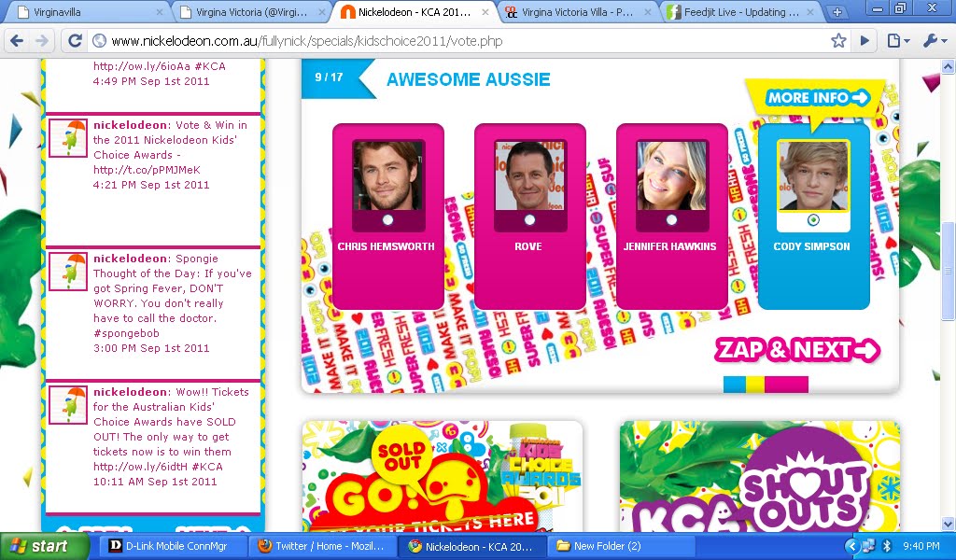Image resolution: width=956 pixels, height=560 pixels.
Task: Click the 9 / 17 category counter
Action: pos(330,77)
